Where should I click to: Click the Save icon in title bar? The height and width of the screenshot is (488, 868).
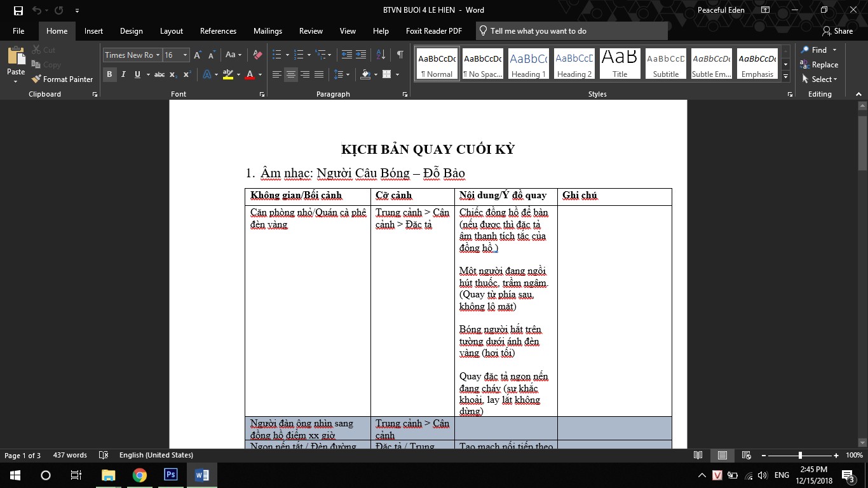click(18, 10)
